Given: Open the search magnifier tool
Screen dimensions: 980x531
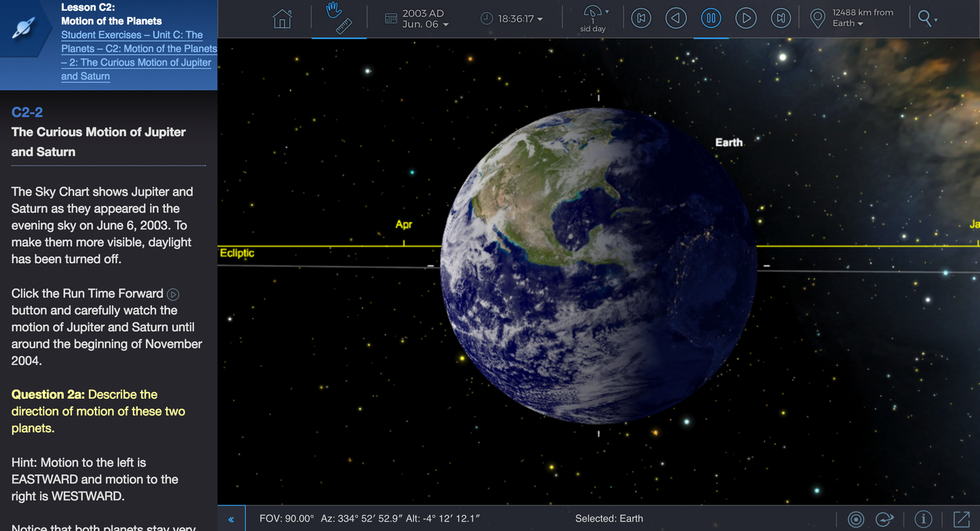Looking at the screenshot, I should [924, 18].
